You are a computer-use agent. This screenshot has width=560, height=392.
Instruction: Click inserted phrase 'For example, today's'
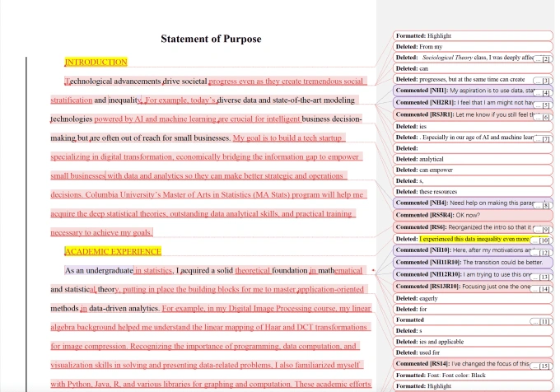tap(180, 100)
